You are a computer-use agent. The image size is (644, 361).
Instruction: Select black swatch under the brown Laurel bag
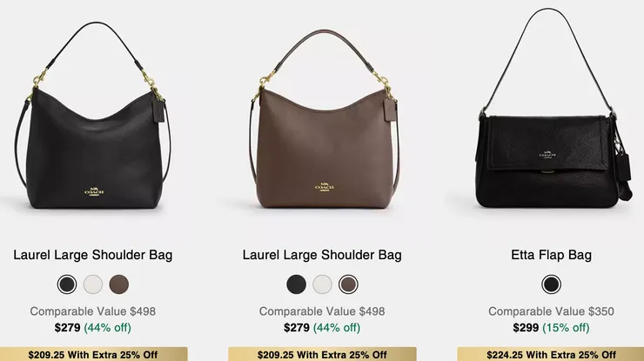coord(296,284)
